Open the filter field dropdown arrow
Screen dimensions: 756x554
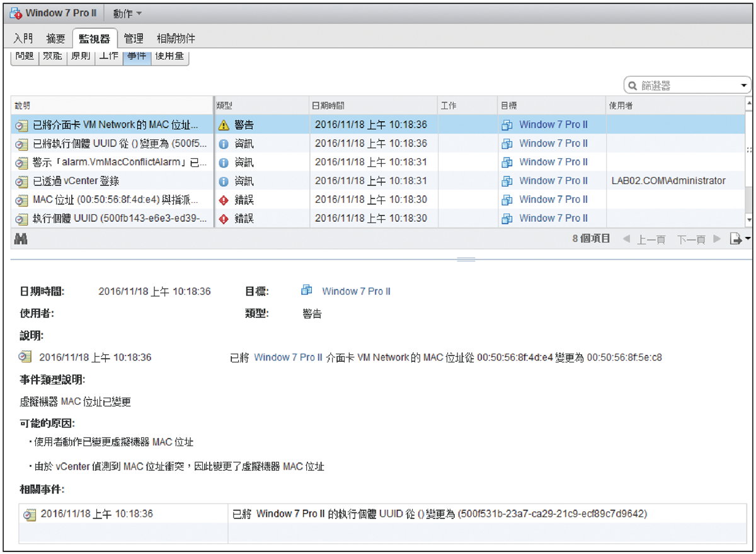coord(745,86)
